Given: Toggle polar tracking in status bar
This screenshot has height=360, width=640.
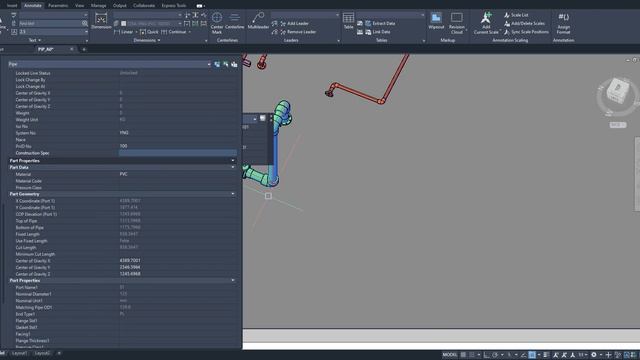Looking at the screenshot, I should click(x=495, y=355).
